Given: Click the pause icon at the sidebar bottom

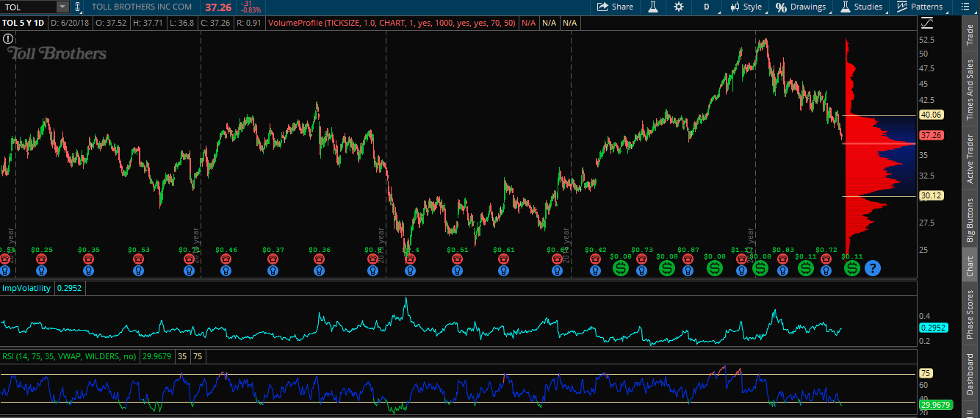Looking at the screenshot, I should [970, 414].
